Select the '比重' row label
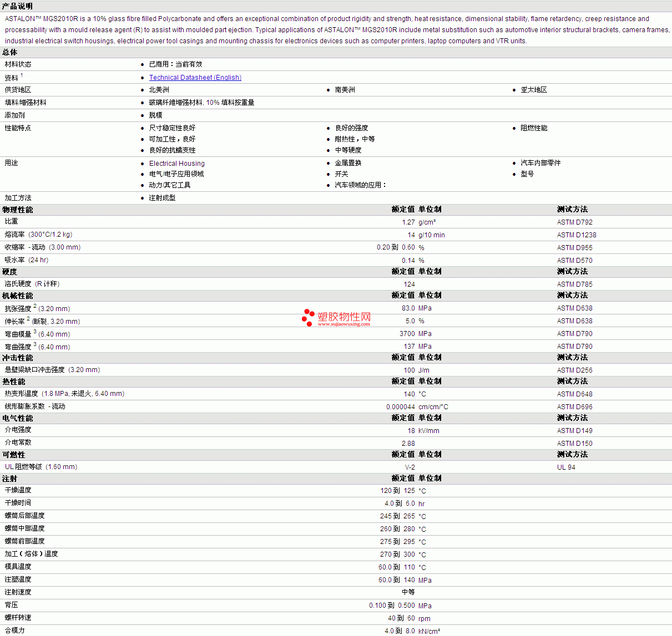This screenshot has height=636, width=672. pos(12,221)
